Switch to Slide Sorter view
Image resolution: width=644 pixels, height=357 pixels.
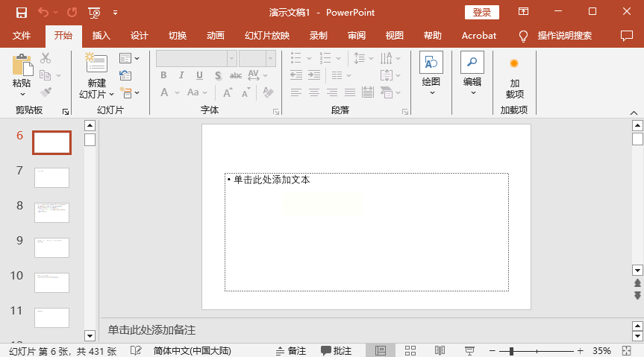410,350
